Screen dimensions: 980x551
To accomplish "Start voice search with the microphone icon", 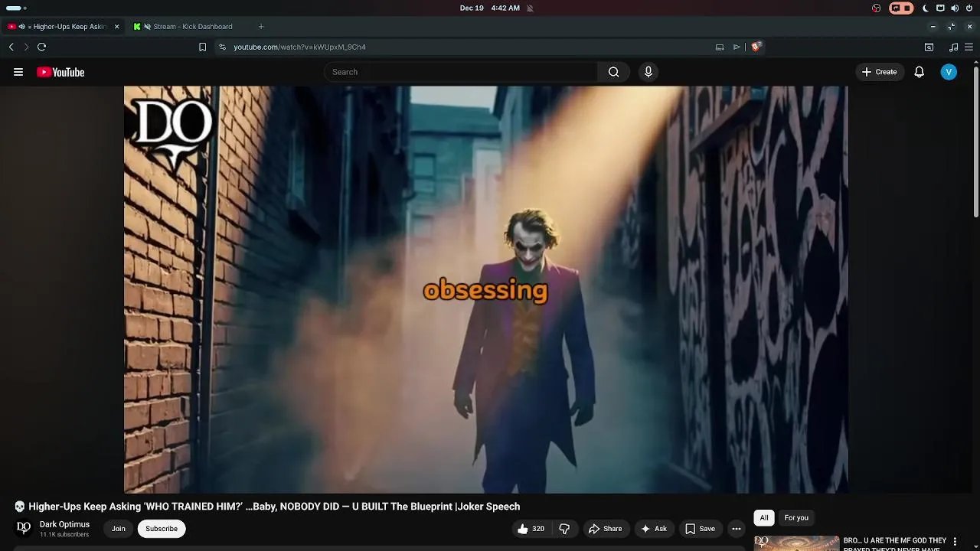I will (648, 72).
